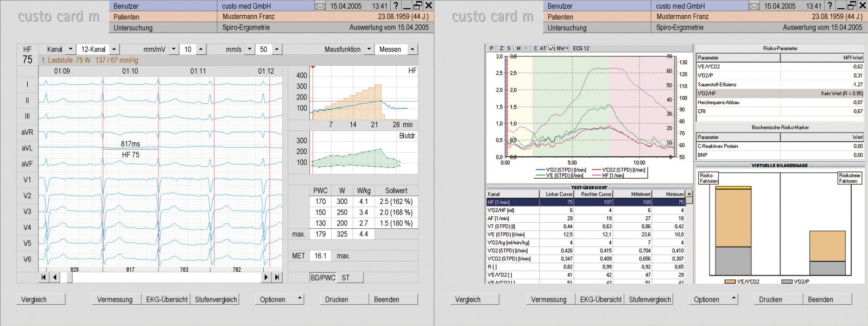Click the Z icon in chart toolbar
The image size is (868, 326).
(x=501, y=48)
